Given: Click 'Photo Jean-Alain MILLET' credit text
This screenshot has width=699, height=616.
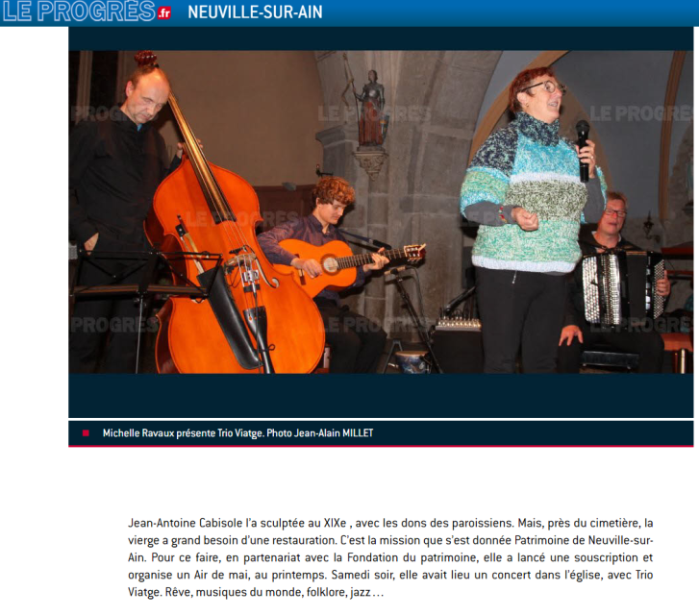Looking at the screenshot, I should pos(319,433).
